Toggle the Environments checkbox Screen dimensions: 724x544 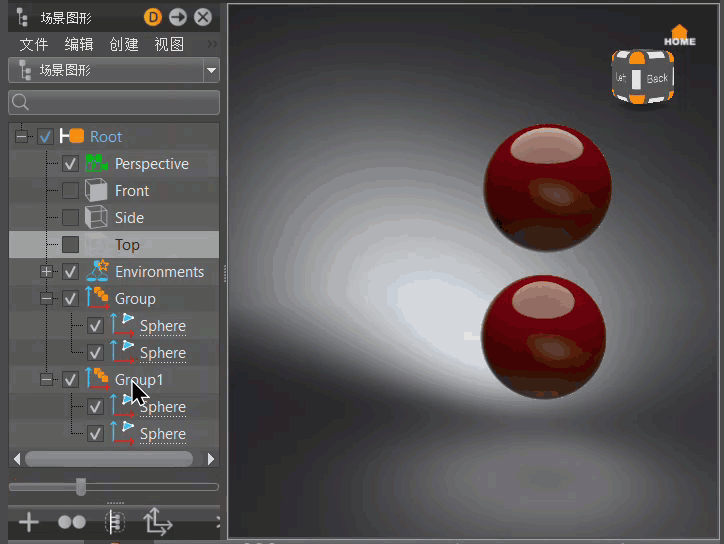click(70, 272)
